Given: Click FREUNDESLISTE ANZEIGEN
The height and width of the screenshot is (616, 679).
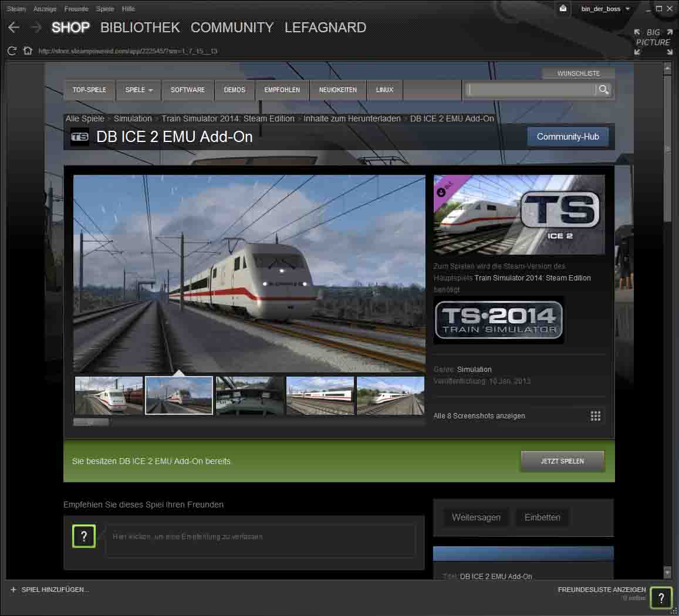Looking at the screenshot, I should tap(602, 590).
